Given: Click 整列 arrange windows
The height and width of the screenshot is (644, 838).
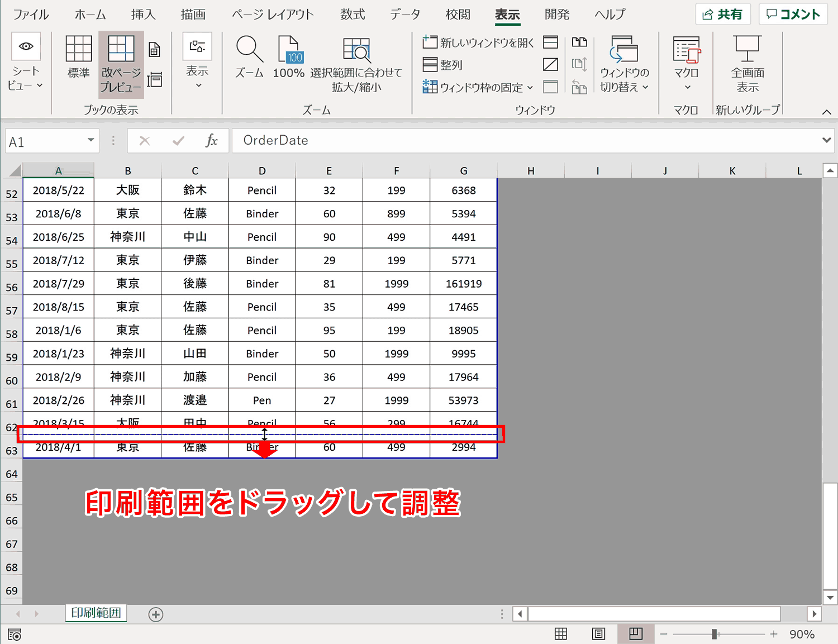Looking at the screenshot, I should click(442, 65).
